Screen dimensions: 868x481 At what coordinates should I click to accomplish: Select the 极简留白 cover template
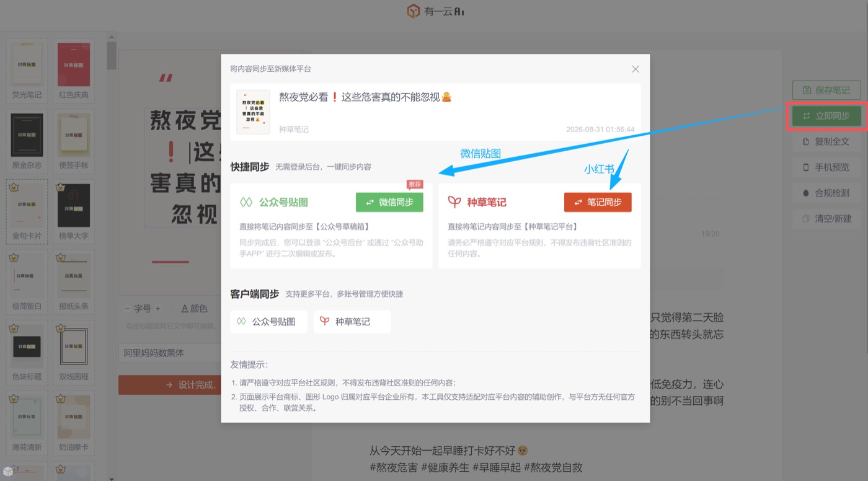pyautogui.click(x=27, y=283)
